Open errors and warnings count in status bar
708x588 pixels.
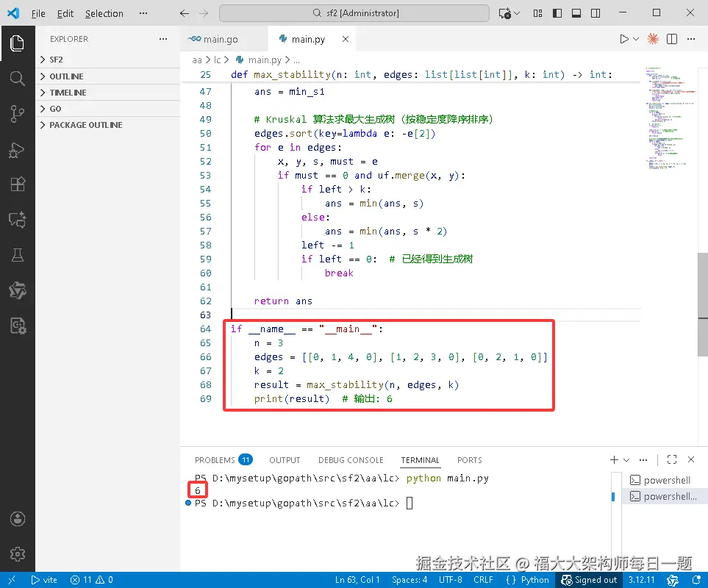pos(91,580)
